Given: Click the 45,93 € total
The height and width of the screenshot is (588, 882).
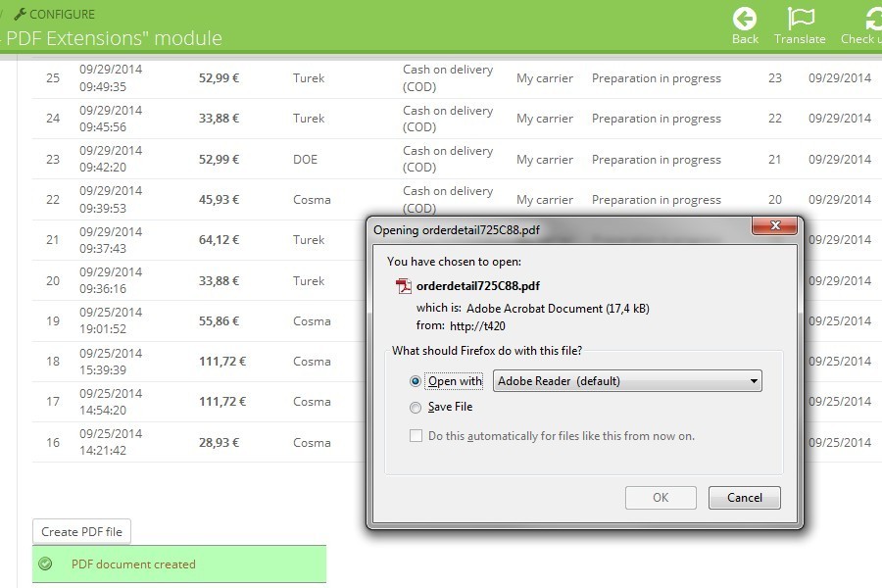Looking at the screenshot, I should pos(219,200).
